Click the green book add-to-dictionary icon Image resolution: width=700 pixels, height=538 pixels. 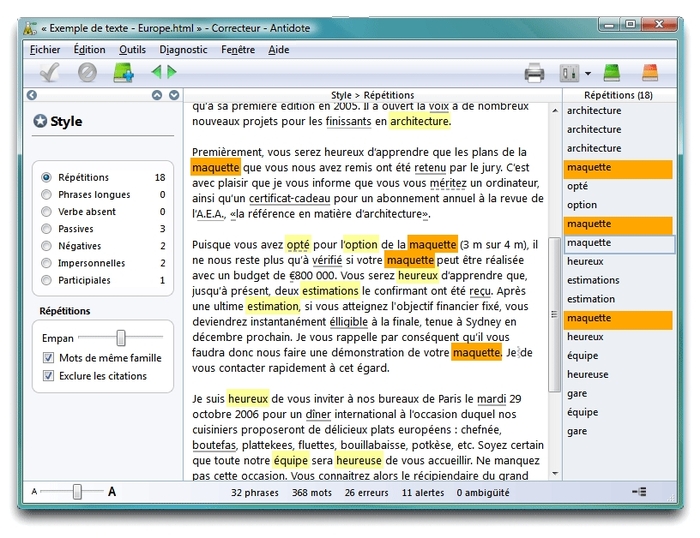tap(123, 72)
